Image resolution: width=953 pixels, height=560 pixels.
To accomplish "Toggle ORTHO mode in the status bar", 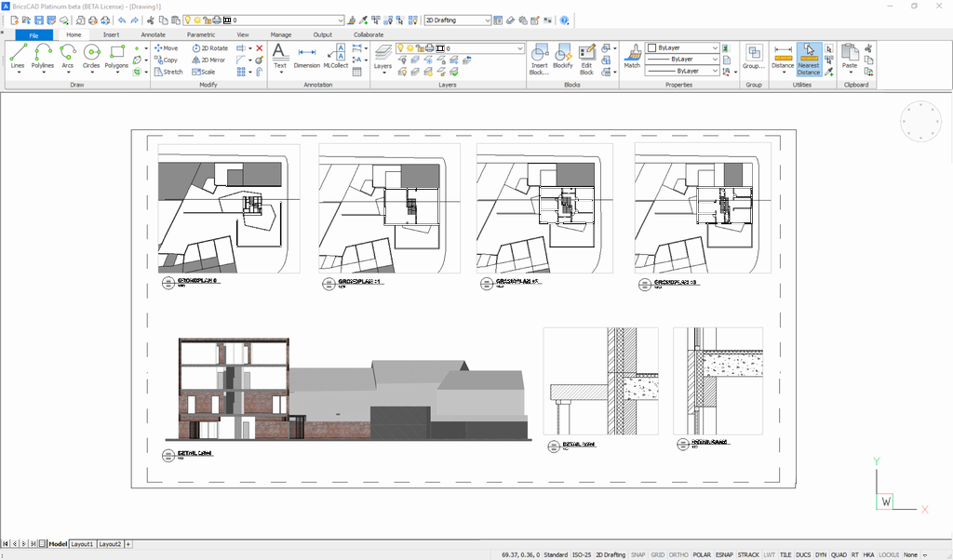I will [x=678, y=554].
